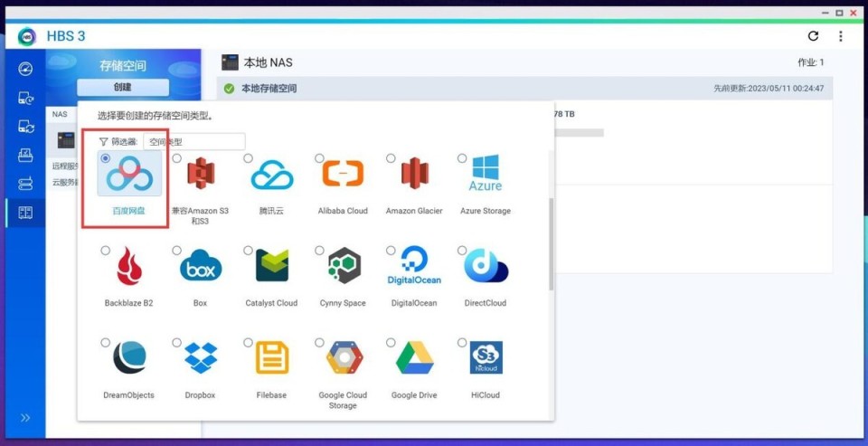Click the Filebase logo
This screenshot has height=446, width=868.
point(272,357)
